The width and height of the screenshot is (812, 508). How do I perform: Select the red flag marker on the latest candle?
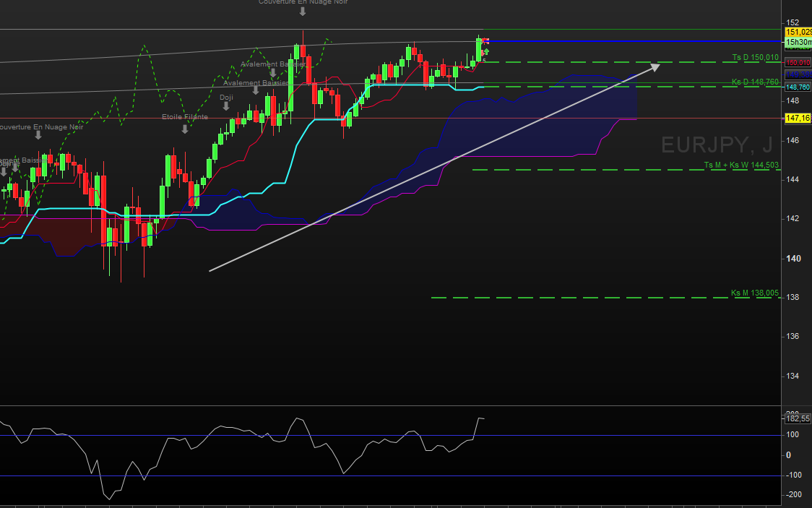485,40
